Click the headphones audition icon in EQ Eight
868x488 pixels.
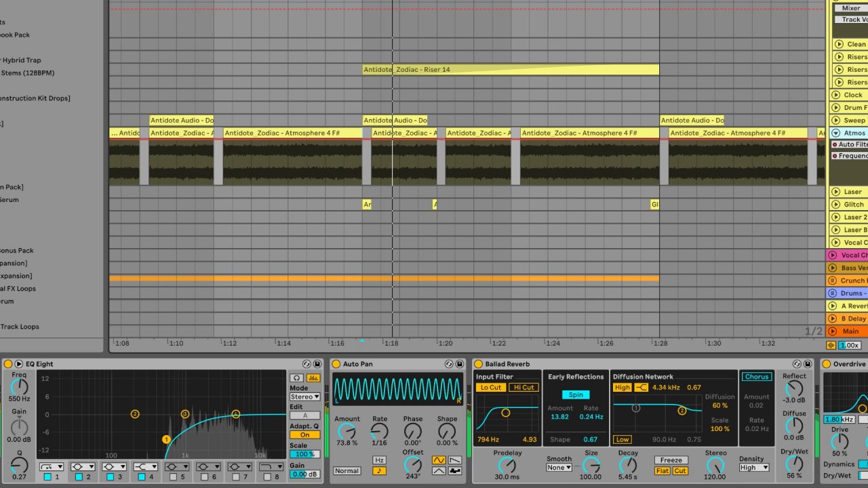296,378
